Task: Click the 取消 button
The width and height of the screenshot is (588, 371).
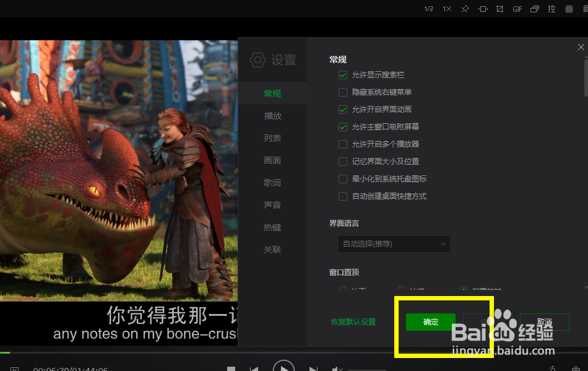Action: (545, 322)
